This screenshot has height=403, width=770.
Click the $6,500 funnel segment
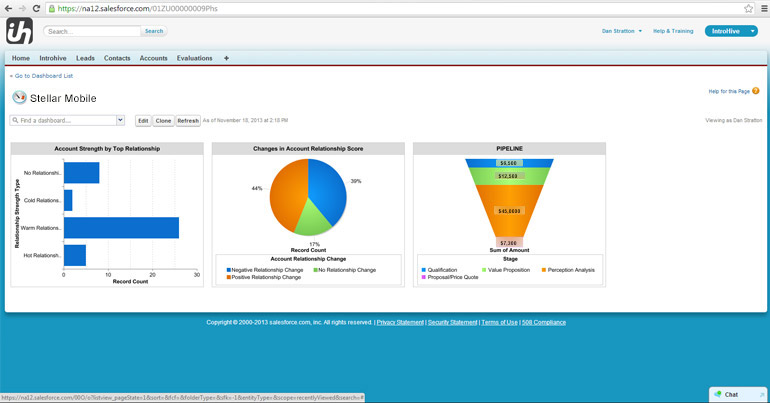(509, 163)
